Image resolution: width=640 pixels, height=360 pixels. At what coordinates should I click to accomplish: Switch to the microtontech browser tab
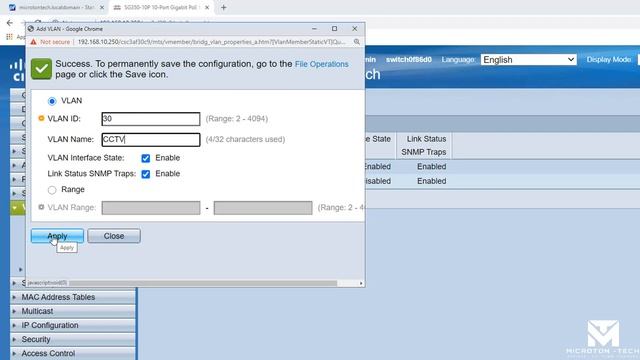(56, 7)
